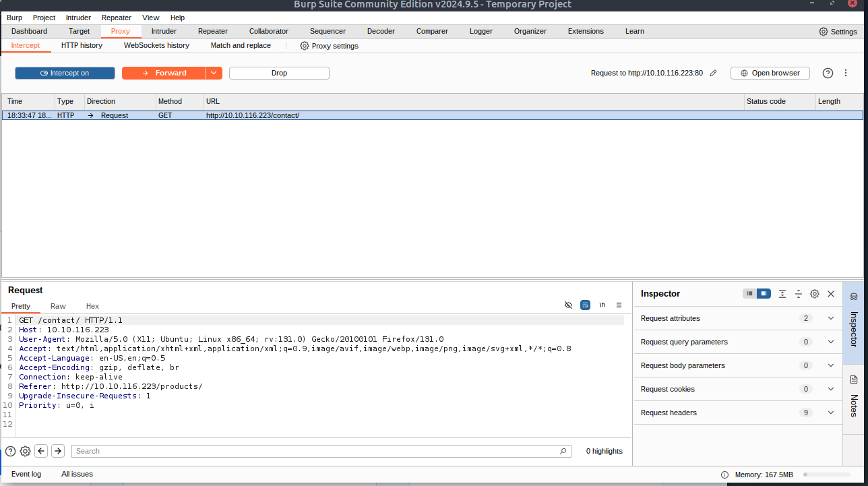The width and height of the screenshot is (868, 486).
Task: Open Inspector settings gear
Action: tap(815, 293)
